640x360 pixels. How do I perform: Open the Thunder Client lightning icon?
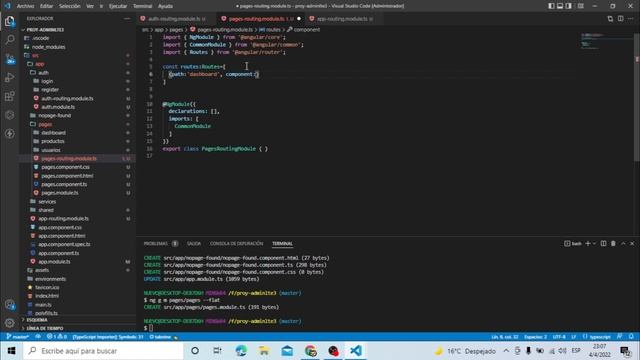10,133
